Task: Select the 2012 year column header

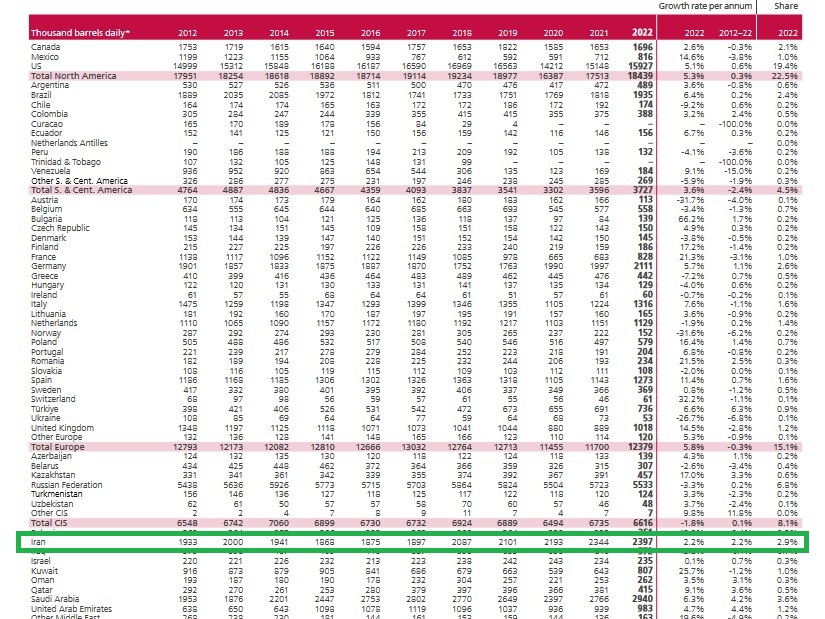Action: point(187,33)
